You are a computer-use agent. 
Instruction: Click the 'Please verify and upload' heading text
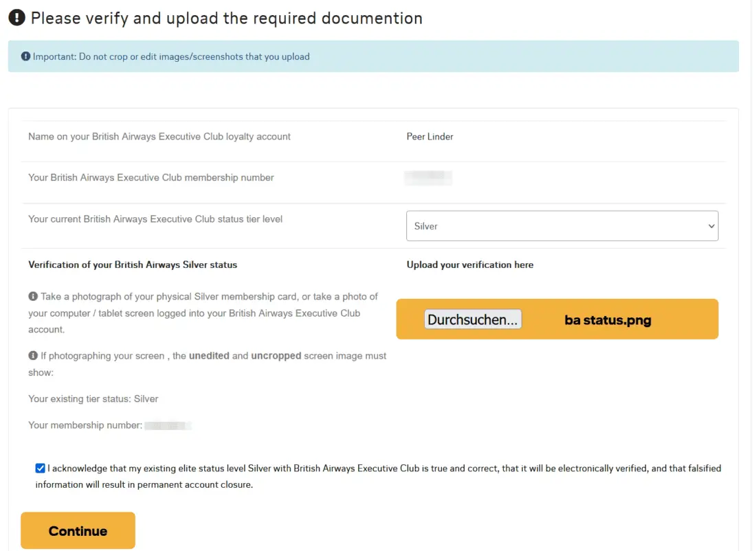click(227, 18)
